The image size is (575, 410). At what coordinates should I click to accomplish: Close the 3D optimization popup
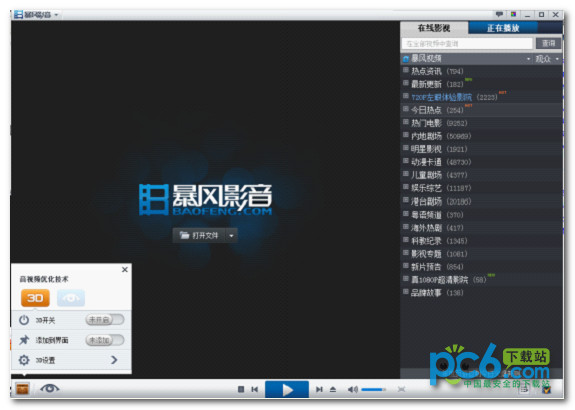pos(125,270)
